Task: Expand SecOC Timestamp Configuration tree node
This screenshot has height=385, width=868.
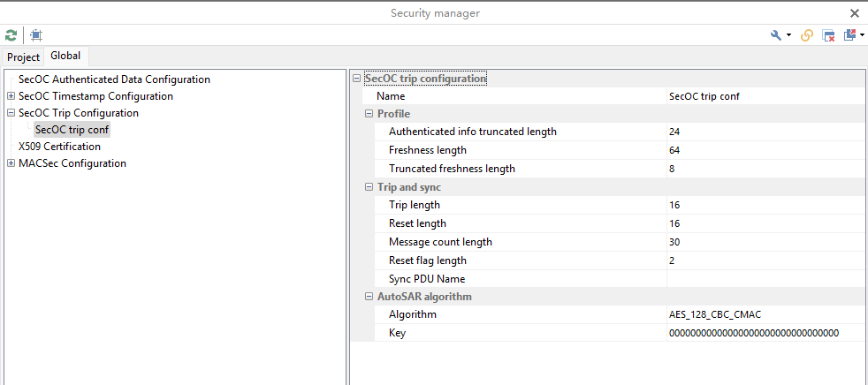Action: (11, 96)
